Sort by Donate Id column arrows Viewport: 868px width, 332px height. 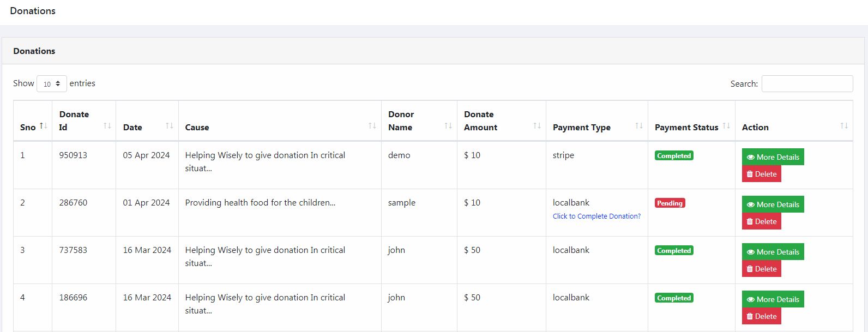pos(107,126)
